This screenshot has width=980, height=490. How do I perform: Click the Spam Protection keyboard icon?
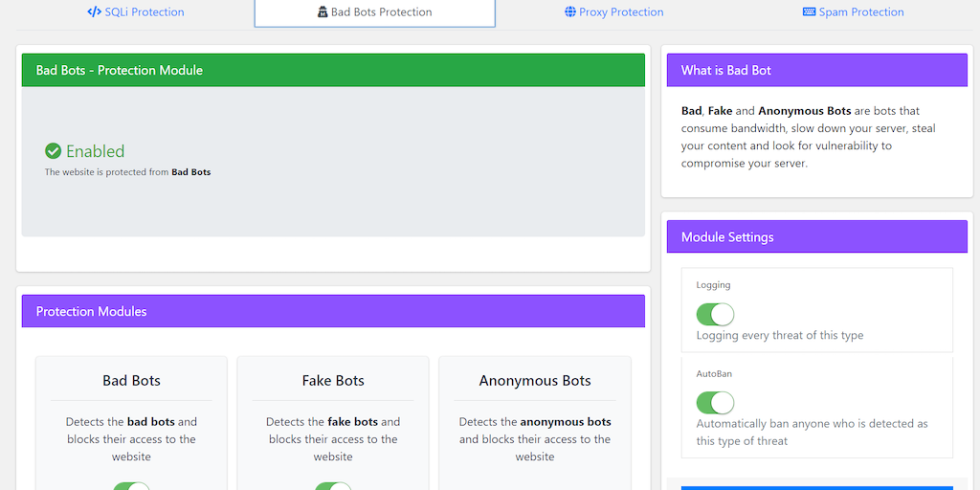809,12
